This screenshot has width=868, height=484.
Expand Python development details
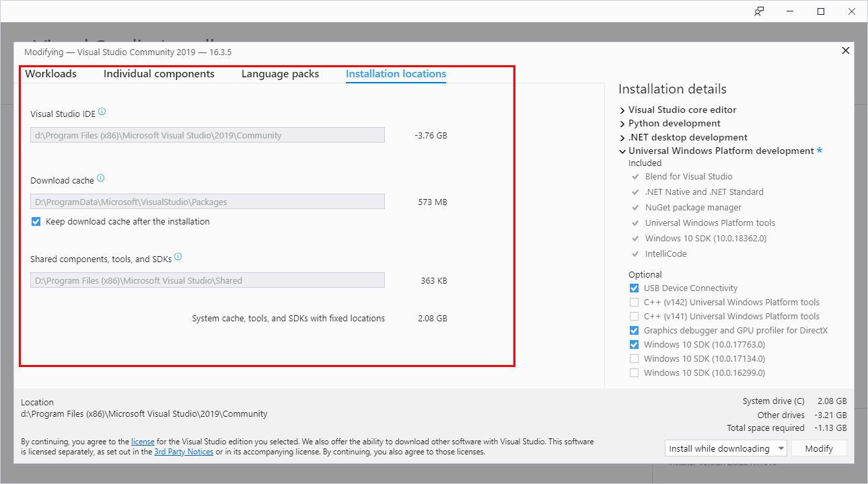click(622, 124)
